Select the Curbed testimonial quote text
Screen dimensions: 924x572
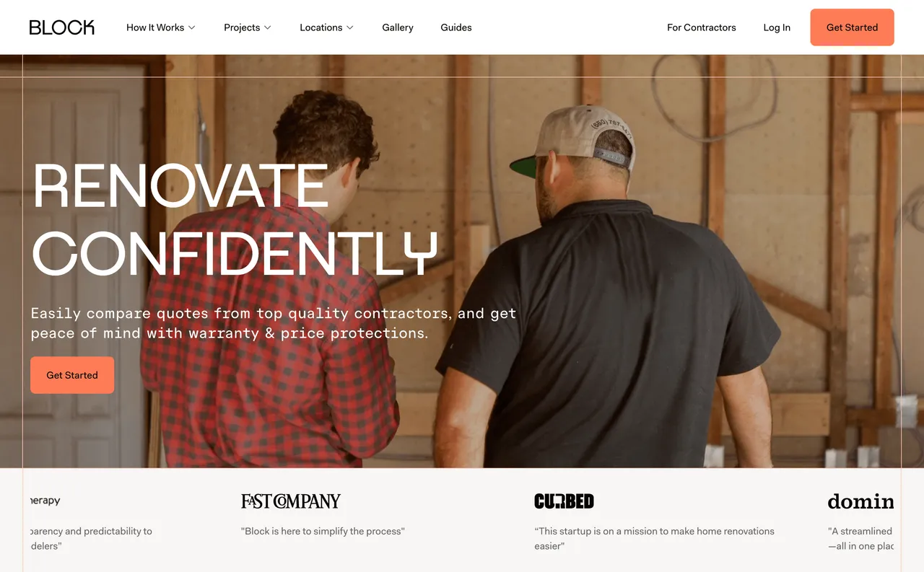tap(654, 538)
